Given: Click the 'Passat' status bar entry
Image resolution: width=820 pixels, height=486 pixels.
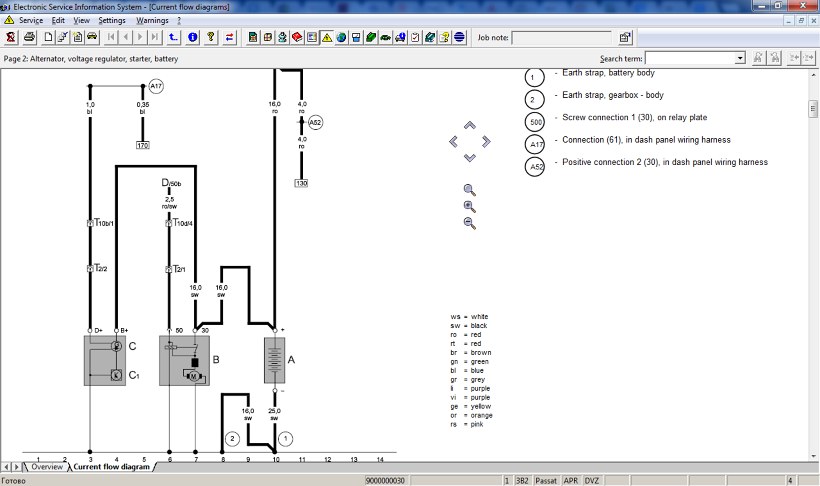Looking at the screenshot, I should tap(546, 480).
